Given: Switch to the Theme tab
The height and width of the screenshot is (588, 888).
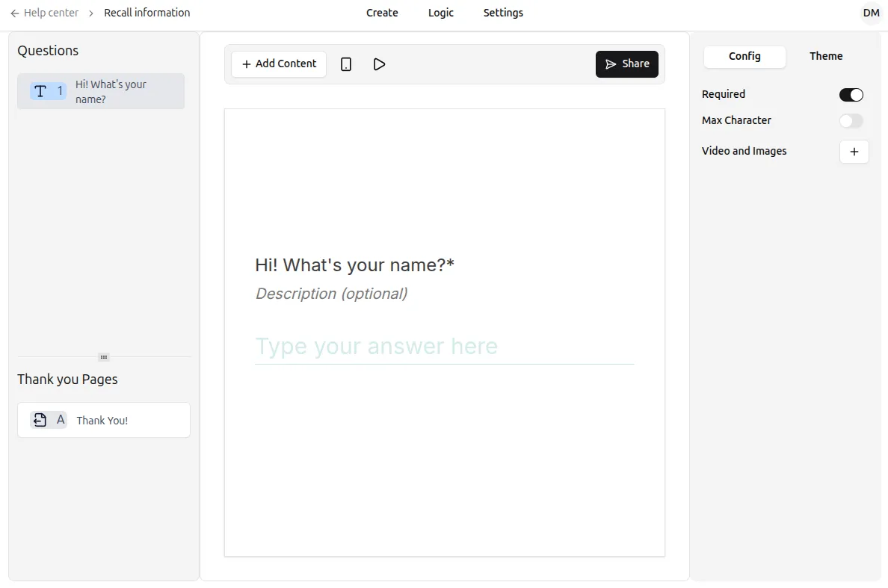Looking at the screenshot, I should pyautogui.click(x=825, y=56).
